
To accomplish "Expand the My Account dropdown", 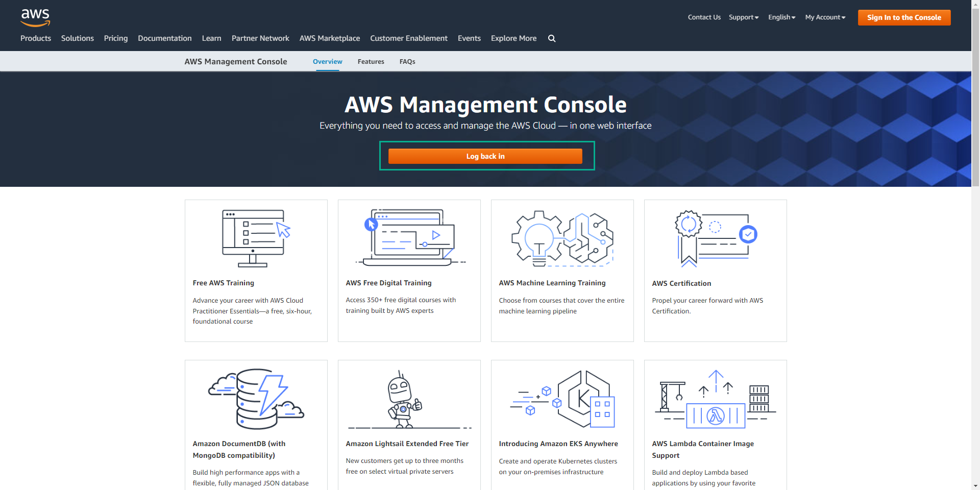I will coord(825,17).
